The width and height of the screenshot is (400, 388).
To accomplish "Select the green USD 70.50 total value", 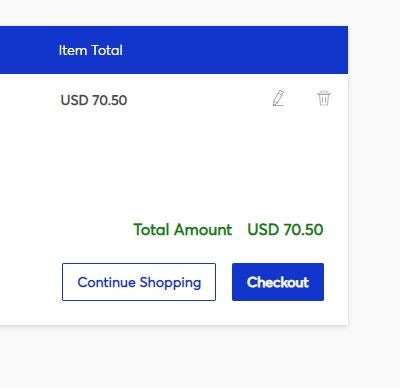I will click(x=285, y=230).
